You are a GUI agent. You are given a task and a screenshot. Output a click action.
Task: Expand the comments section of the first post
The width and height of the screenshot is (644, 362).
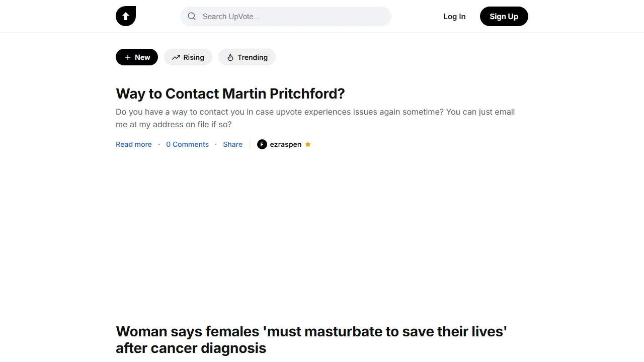pos(187,144)
